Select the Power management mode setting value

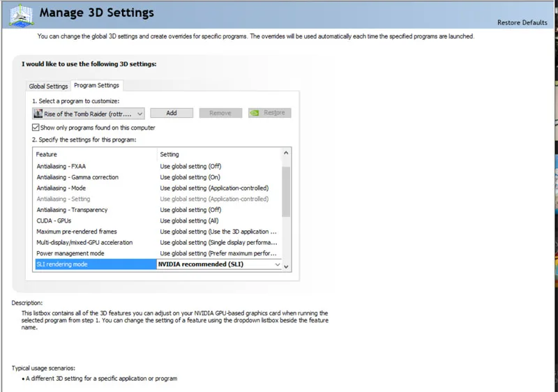218,253
